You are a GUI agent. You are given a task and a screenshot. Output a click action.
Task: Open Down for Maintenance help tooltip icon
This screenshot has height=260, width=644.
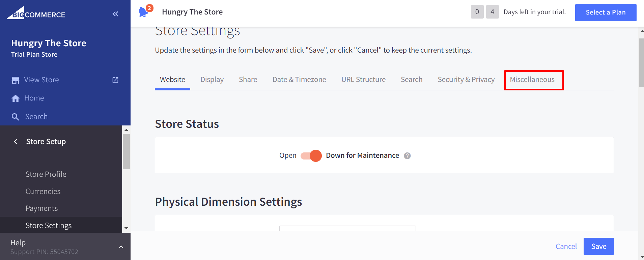point(407,156)
